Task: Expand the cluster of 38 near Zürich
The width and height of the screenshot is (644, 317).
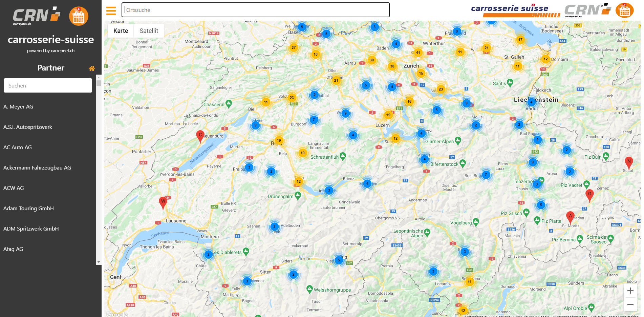Action: point(392,66)
